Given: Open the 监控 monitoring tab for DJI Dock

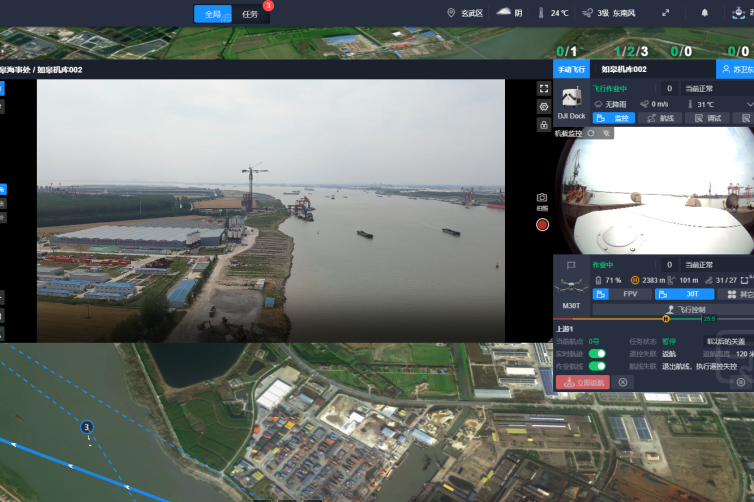Looking at the screenshot, I should (x=614, y=118).
